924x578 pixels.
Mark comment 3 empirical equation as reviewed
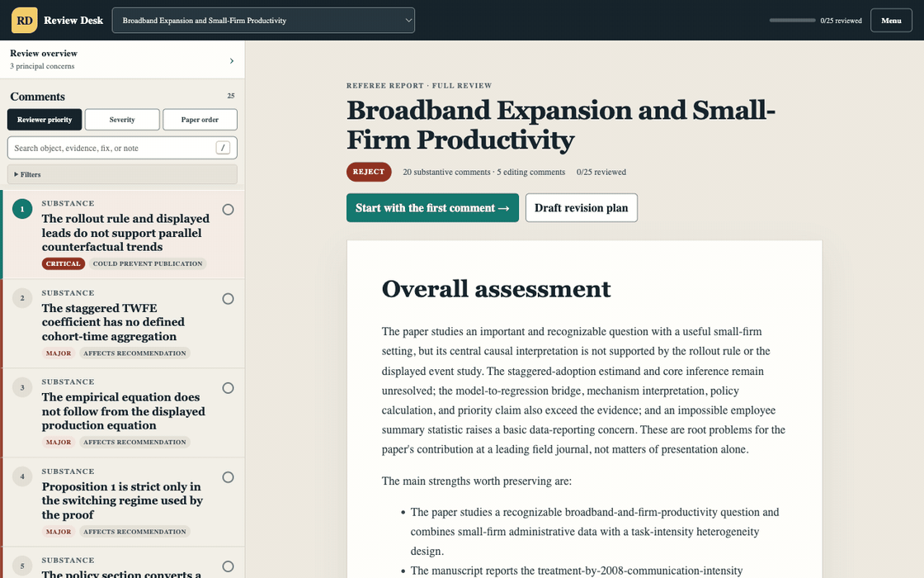(x=228, y=388)
